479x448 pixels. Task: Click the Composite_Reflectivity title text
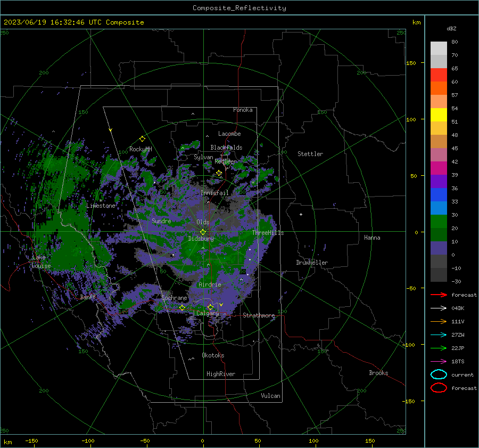(x=240, y=8)
